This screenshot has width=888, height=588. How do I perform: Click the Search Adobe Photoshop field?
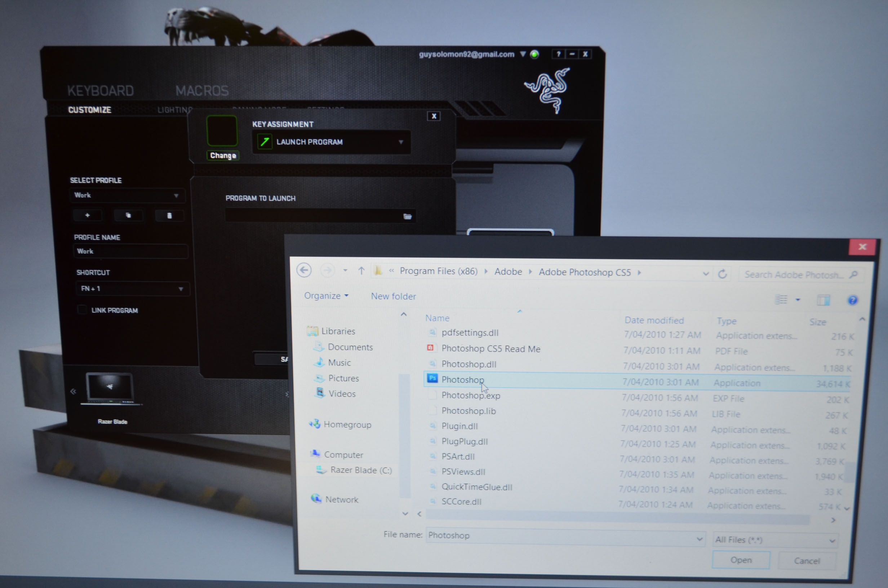(802, 275)
